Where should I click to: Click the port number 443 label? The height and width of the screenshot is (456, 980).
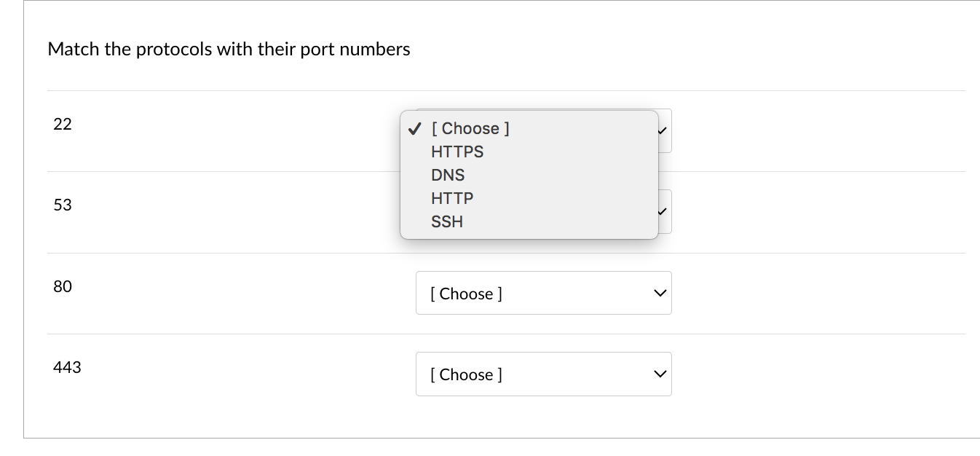(66, 367)
